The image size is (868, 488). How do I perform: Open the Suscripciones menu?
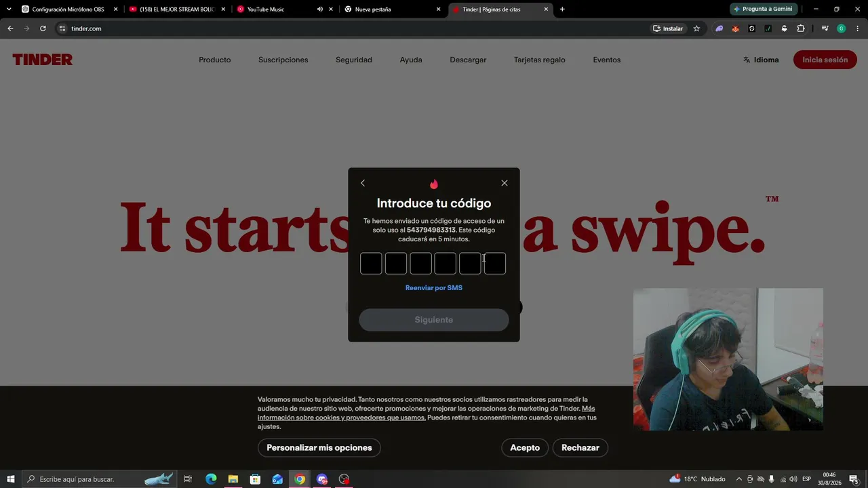click(x=283, y=60)
